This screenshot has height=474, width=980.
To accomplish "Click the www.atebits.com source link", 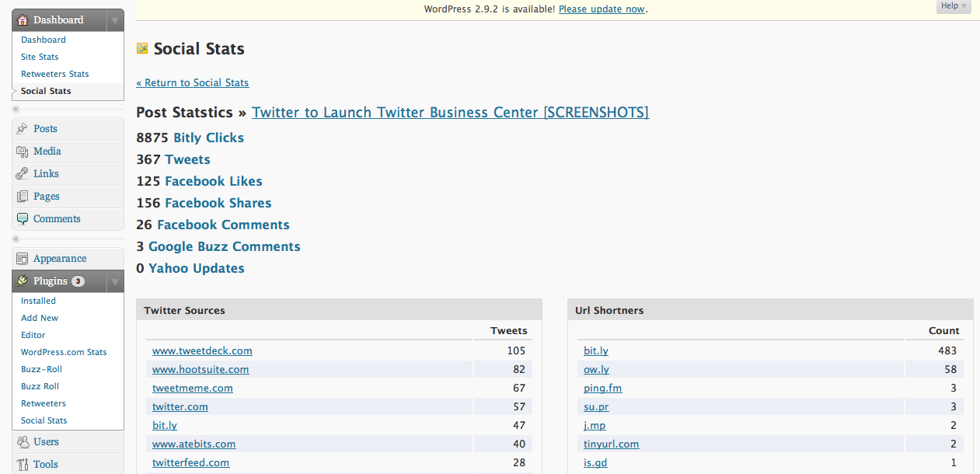I will [x=194, y=444].
